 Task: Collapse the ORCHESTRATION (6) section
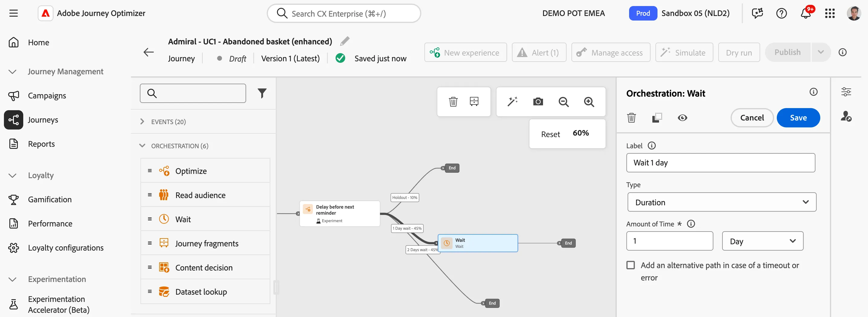(175, 146)
